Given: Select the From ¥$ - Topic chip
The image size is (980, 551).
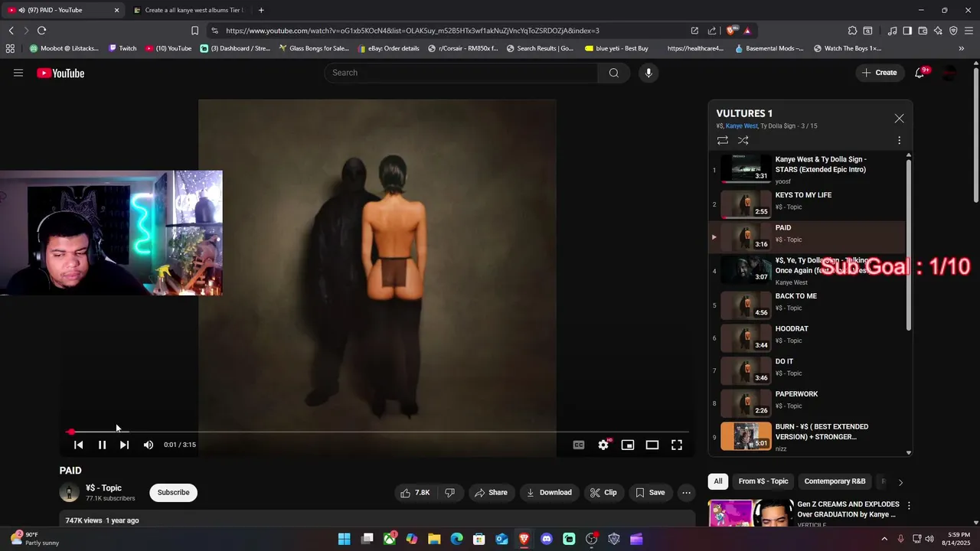Looking at the screenshot, I should (763, 481).
